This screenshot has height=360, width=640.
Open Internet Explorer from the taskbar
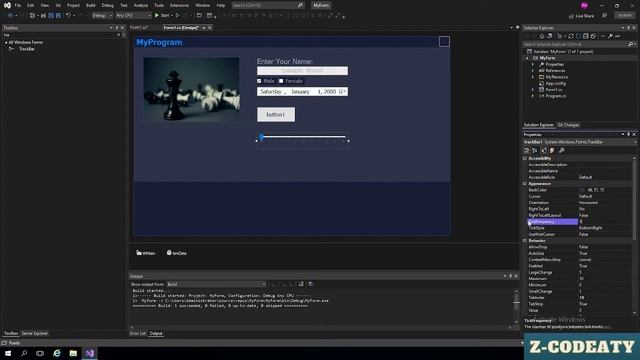coord(57,353)
